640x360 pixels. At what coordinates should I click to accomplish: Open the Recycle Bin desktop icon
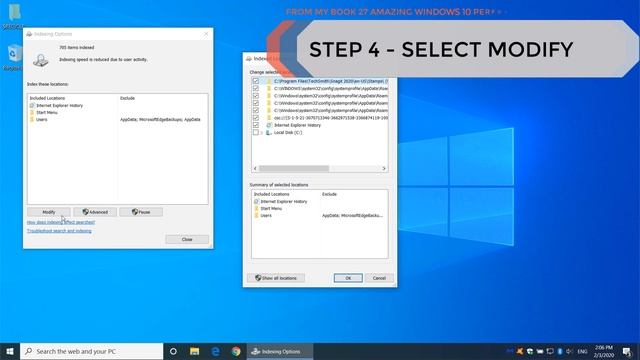tap(14, 58)
